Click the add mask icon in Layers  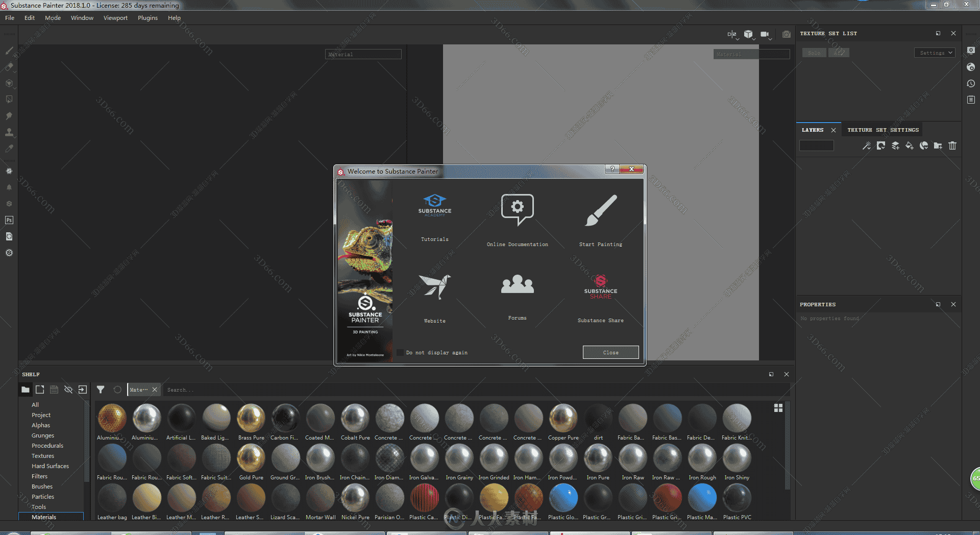pos(881,146)
